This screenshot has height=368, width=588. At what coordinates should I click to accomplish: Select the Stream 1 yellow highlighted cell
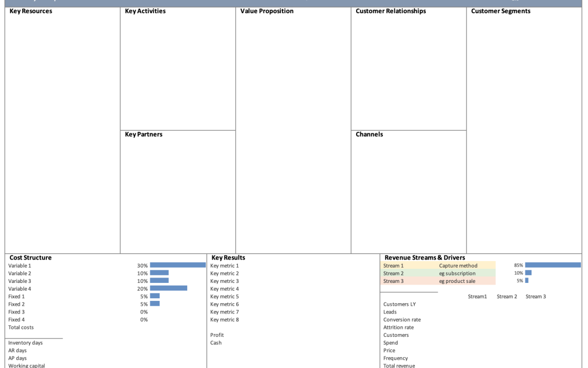click(394, 266)
